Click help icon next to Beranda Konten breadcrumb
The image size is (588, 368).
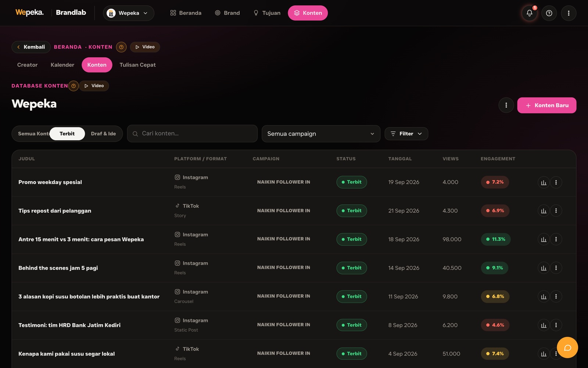click(121, 47)
